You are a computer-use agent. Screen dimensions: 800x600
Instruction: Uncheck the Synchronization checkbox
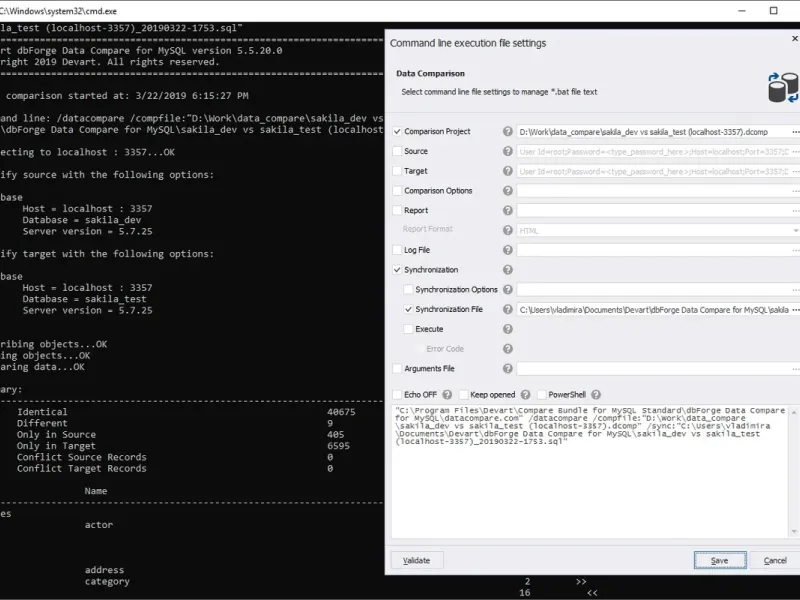click(x=397, y=269)
